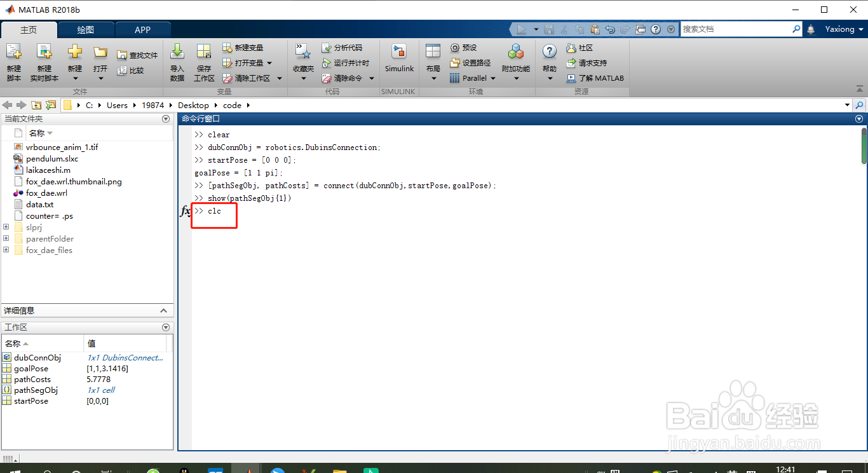
Task: Open the Command Window actions menu
Action: [859, 119]
